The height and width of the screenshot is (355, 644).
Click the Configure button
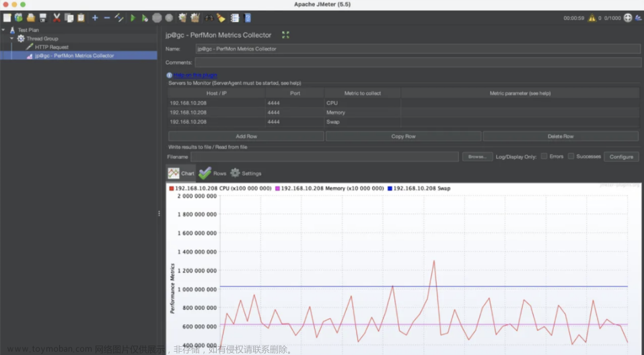coord(621,157)
